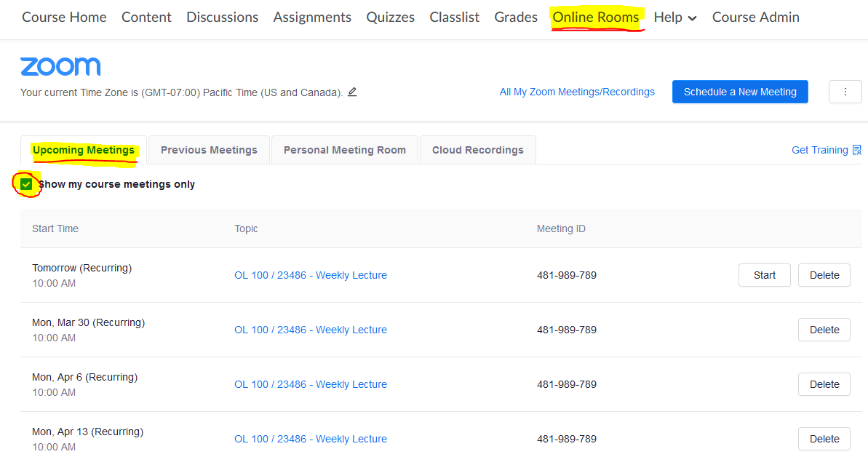The image size is (868, 465).
Task: Select the Upcoming Meetings tab
Action: tap(84, 150)
